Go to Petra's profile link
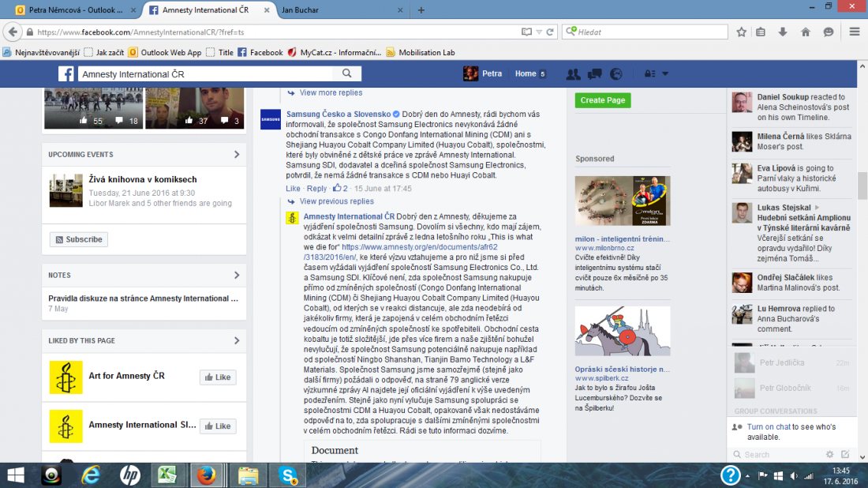868x488 pixels. pos(492,73)
